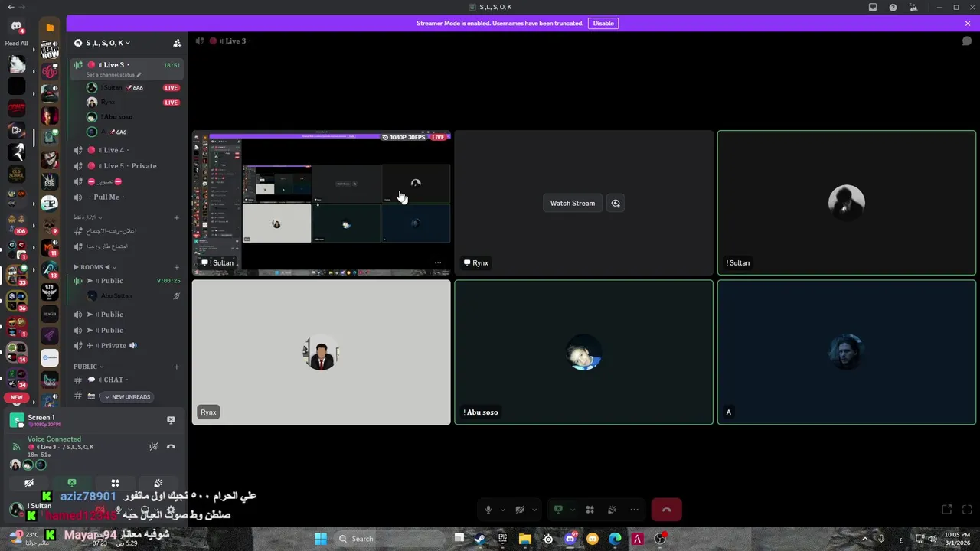
Task: Mute the microphone in call controls
Action: [488, 510]
